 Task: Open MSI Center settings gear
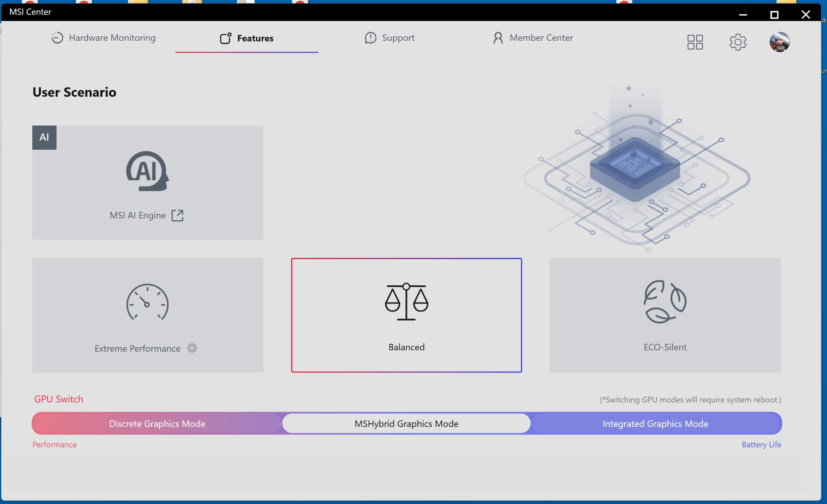coord(738,42)
